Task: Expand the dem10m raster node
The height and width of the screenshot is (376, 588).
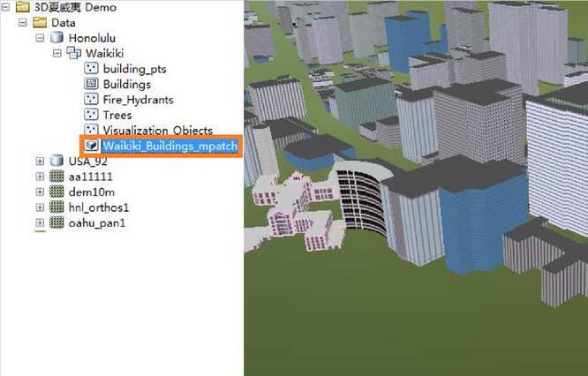Action: (40, 192)
